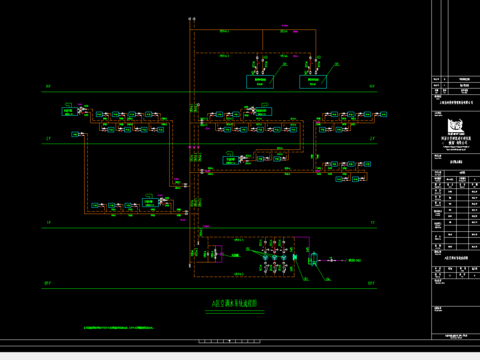Select the isolated fan coil unit at left

coord(75,134)
